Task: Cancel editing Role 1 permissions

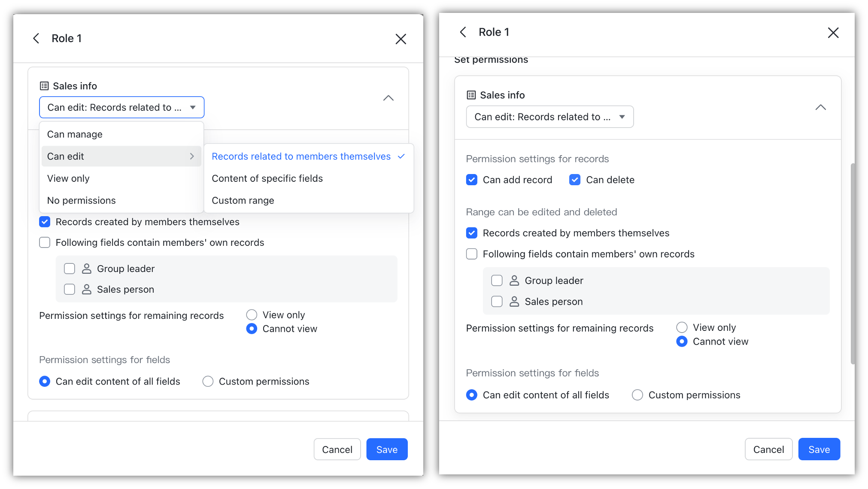Action: coord(337,449)
